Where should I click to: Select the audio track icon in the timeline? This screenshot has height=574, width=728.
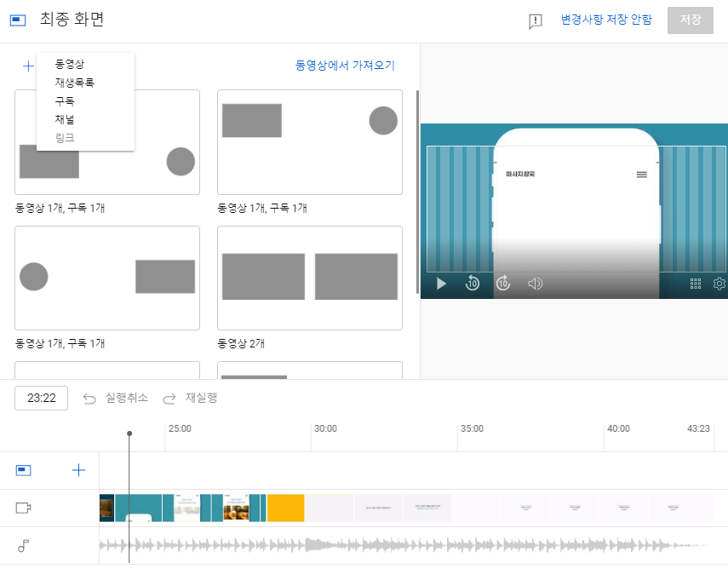click(x=25, y=544)
